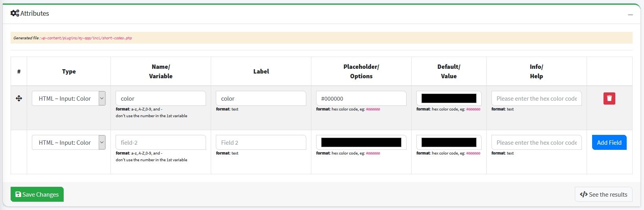Collapse the Attributes panel with minus icon
Image resolution: width=644 pixels, height=210 pixels.
[x=630, y=15]
